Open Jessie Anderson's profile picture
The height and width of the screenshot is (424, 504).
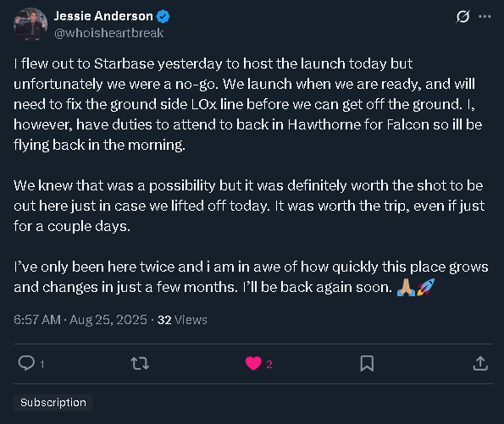[30, 25]
